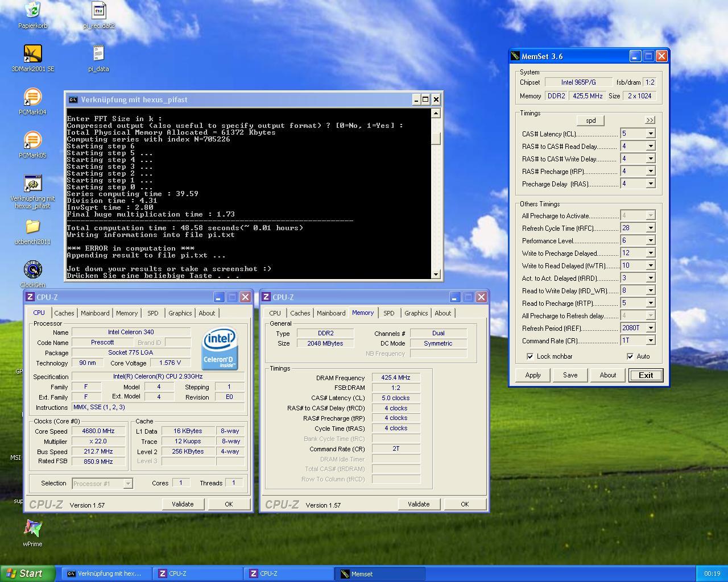Open the Papierkorb recycle bin icon

coord(32,10)
